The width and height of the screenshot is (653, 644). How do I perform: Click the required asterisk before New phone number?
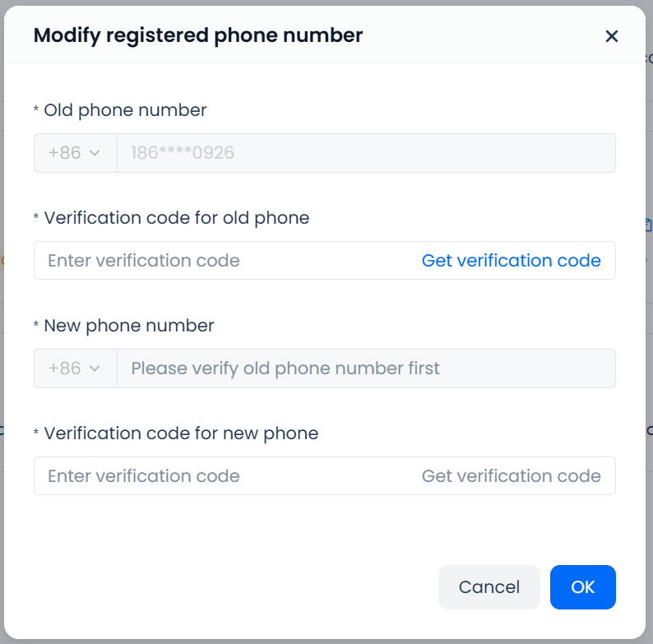coord(36,326)
